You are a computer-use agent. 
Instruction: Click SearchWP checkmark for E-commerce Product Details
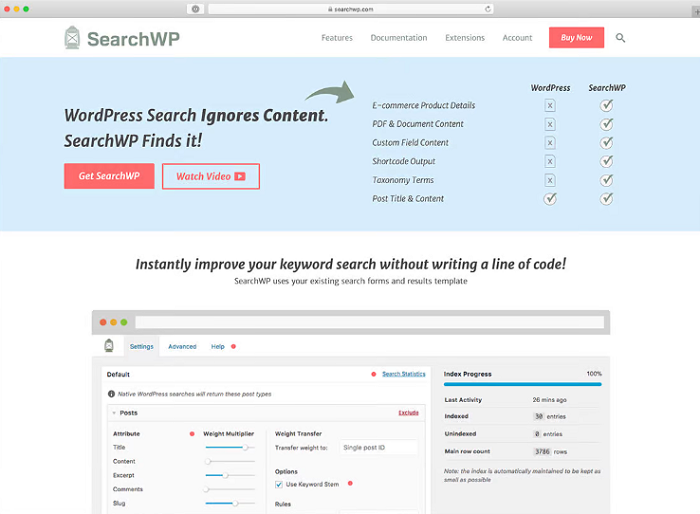click(606, 105)
